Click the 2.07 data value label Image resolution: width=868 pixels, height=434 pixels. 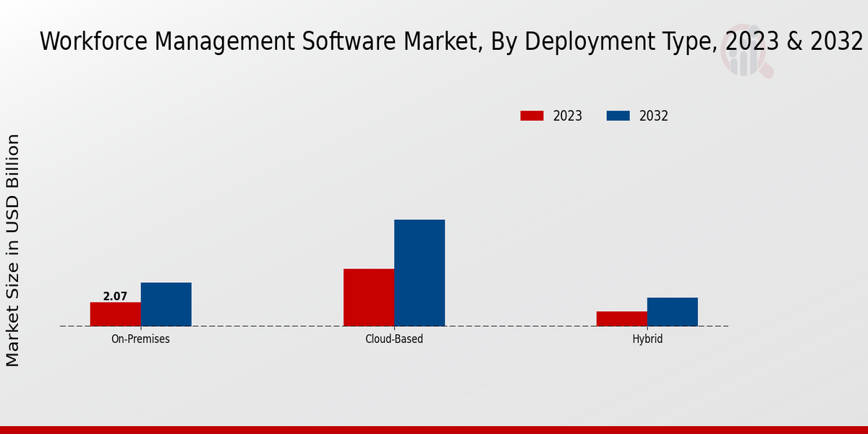pyautogui.click(x=115, y=296)
